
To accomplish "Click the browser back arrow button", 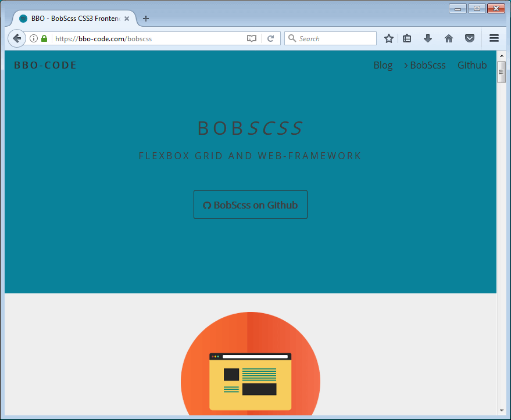I will click(x=17, y=38).
